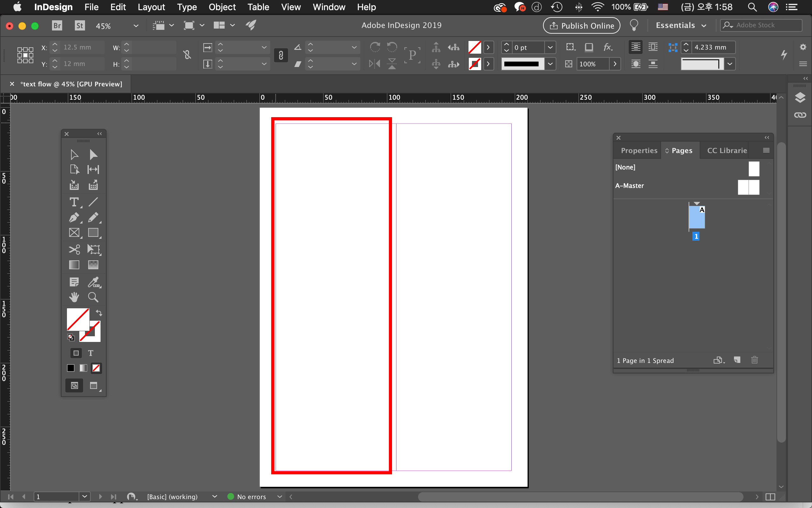Open the Essentials workspace dropdown

point(681,25)
